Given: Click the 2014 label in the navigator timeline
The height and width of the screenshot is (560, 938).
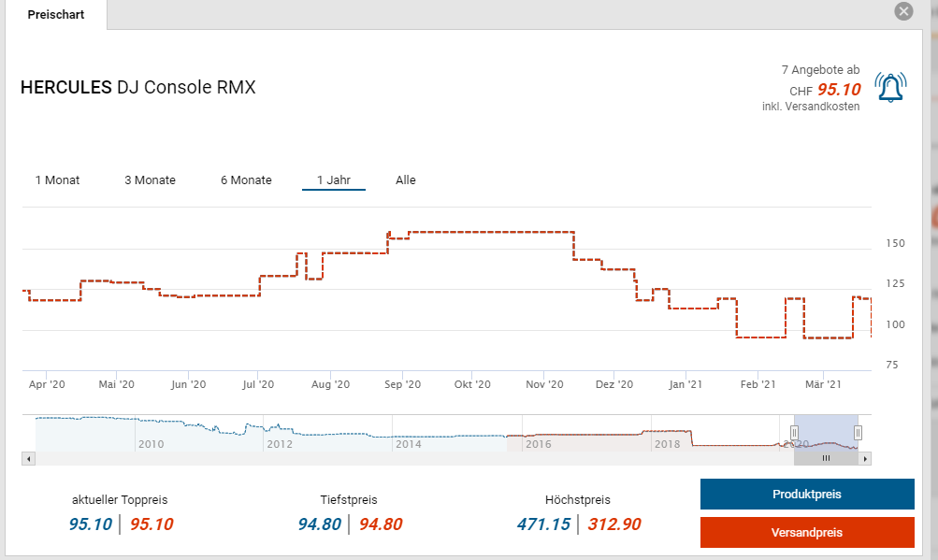Looking at the screenshot, I should [408, 444].
